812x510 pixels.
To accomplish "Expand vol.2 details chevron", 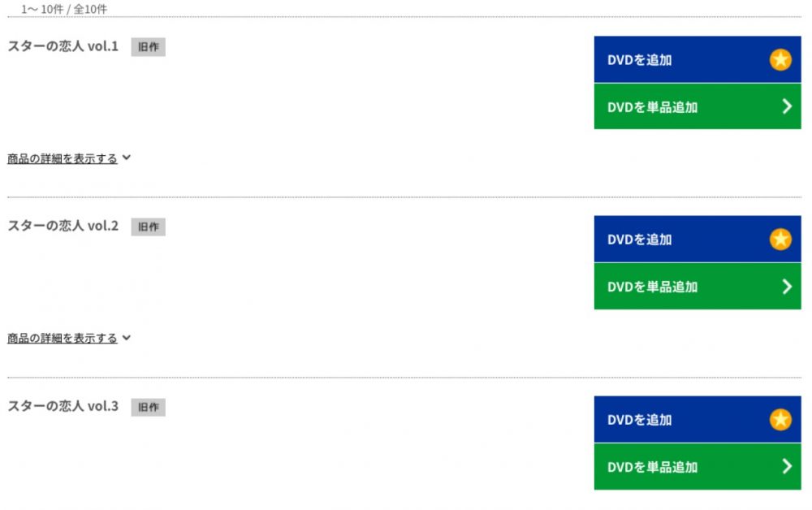I will (127, 338).
